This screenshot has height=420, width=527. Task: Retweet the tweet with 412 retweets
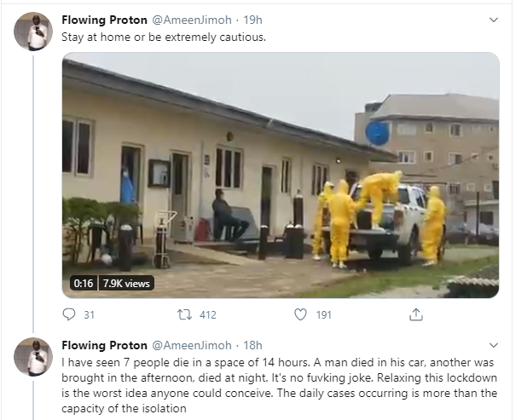[x=183, y=314]
